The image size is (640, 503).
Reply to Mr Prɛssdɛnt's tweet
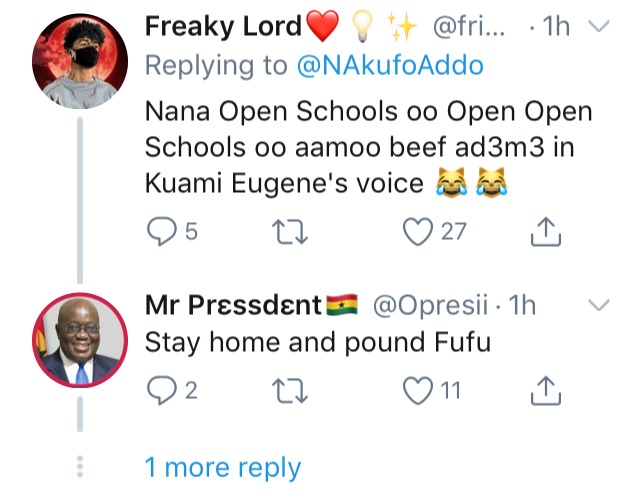pos(161,389)
